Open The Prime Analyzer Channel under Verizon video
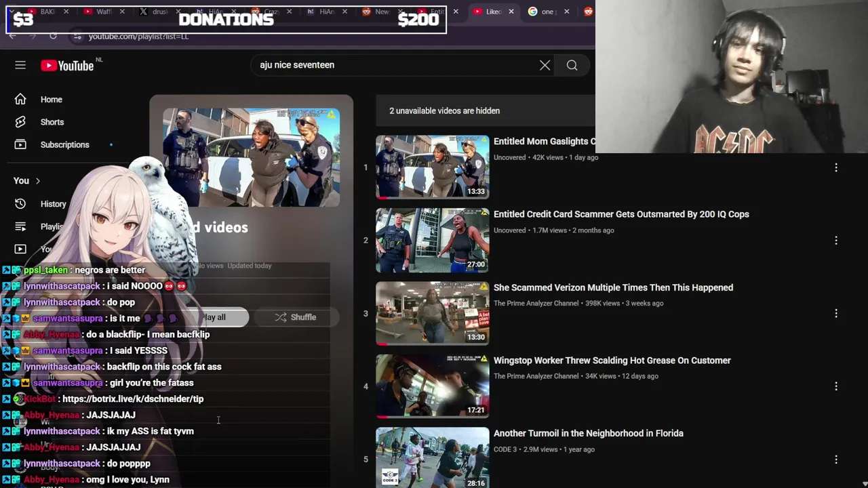 pos(536,304)
